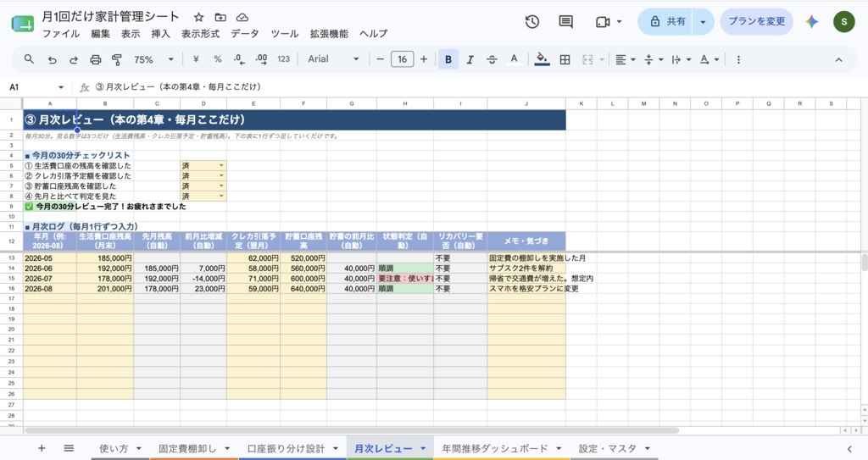This screenshot has width=868, height=460.
Task: Redo the last undone action
Action: (x=73, y=59)
